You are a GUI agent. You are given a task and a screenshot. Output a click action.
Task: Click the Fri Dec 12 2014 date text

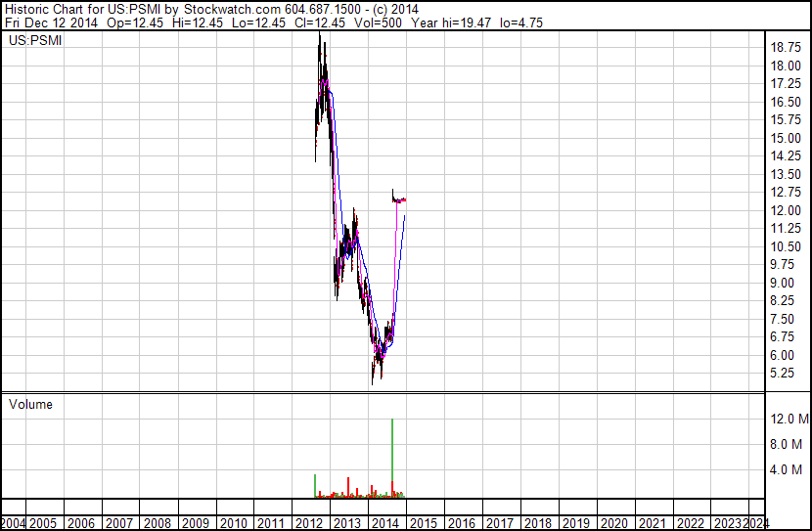point(51,22)
